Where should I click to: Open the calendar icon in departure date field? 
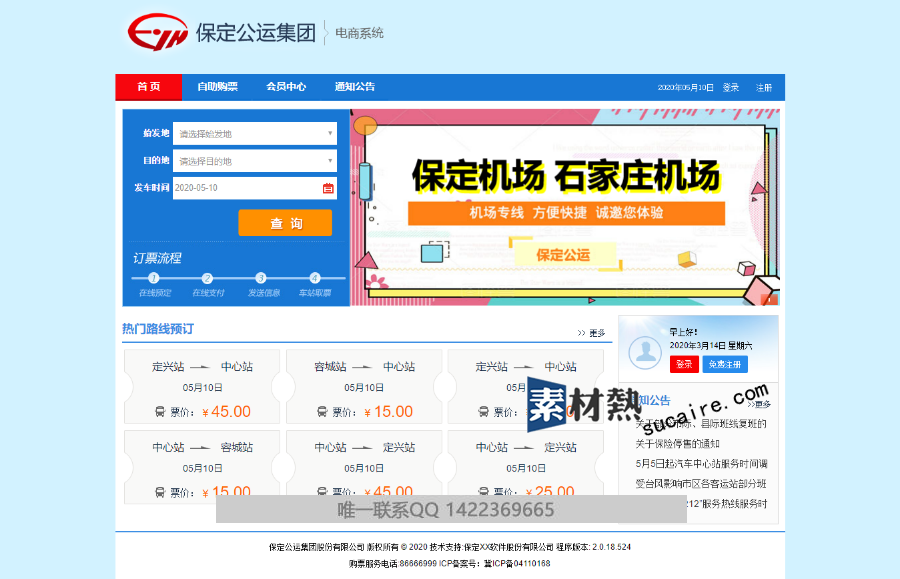pyautogui.click(x=328, y=188)
